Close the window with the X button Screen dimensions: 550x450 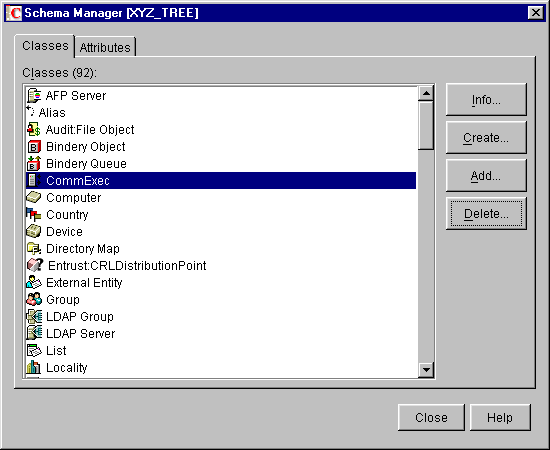pos(536,13)
